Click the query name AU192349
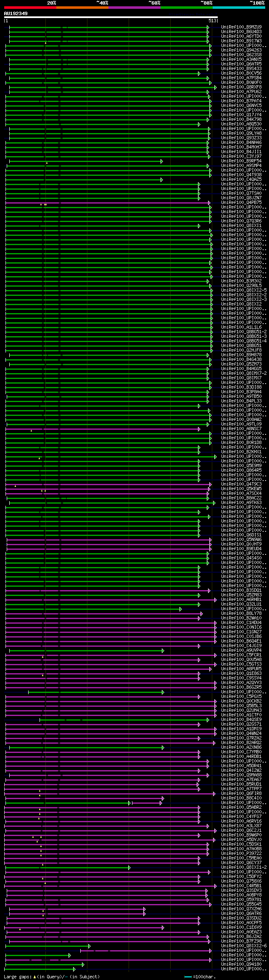This screenshot has height=980, width=269. (x=16, y=13)
